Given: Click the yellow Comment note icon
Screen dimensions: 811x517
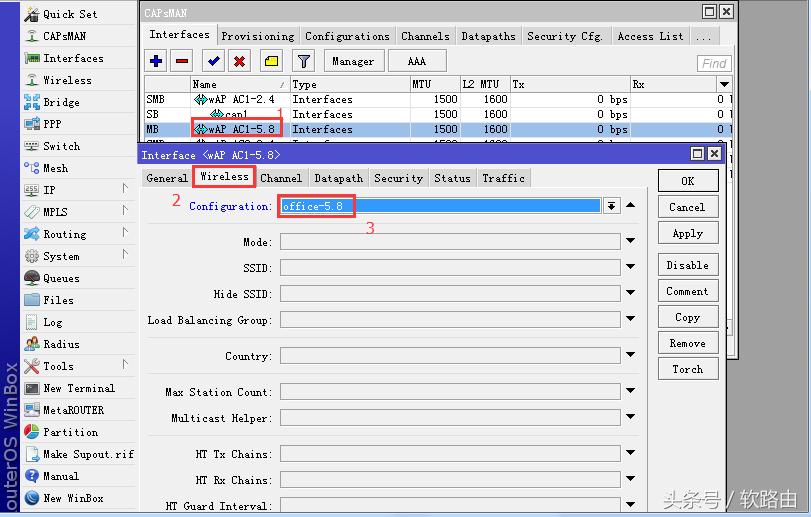Looking at the screenshot, I should click(271, 61).
